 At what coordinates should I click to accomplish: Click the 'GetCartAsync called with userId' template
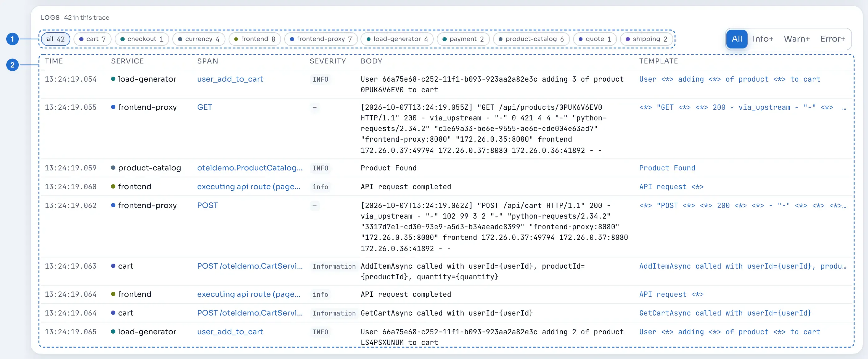[725, 313]
